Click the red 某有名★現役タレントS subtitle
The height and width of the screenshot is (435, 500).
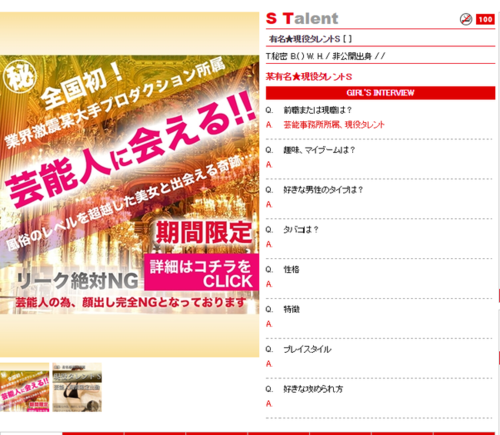(309, 77)
